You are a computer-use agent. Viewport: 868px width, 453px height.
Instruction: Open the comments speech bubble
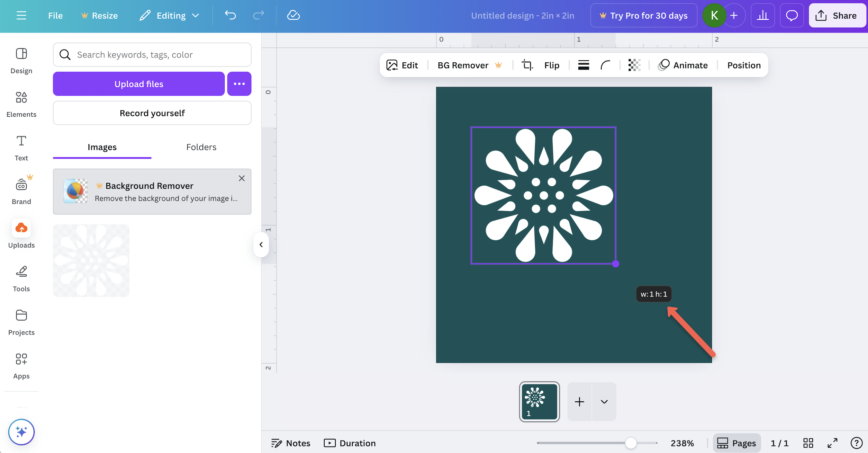coord(792,16)
